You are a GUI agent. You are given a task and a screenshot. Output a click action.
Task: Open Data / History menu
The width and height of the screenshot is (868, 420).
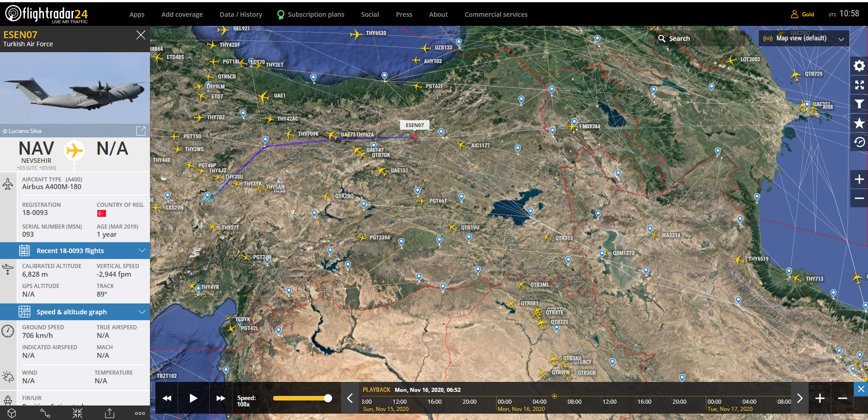pos(241,15)
